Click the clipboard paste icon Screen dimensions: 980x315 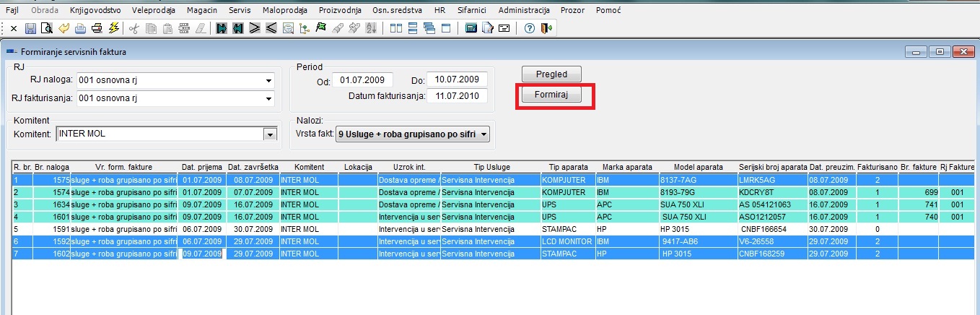point(167,29)
